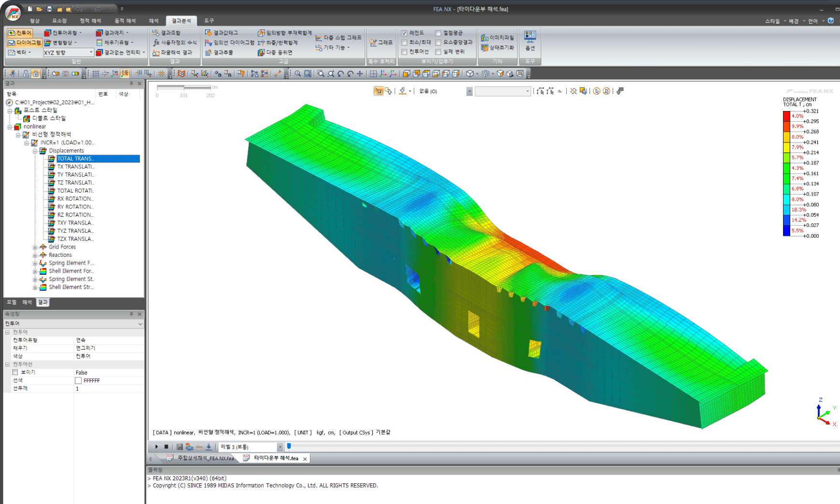Open the 레벨 3 (보통) level dropdown
Viewport: 840px width, 504px height.
(251, 447)
